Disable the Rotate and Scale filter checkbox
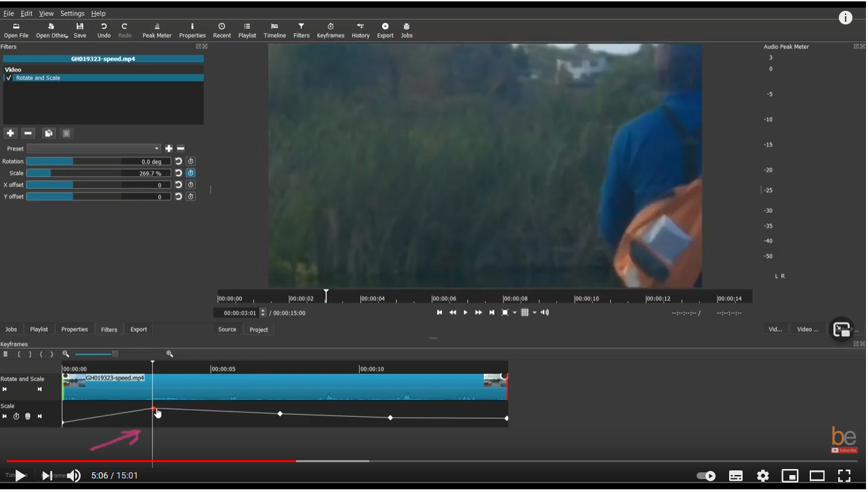The width and height of the screenshot is (868, 492). (x=8, y=77)
